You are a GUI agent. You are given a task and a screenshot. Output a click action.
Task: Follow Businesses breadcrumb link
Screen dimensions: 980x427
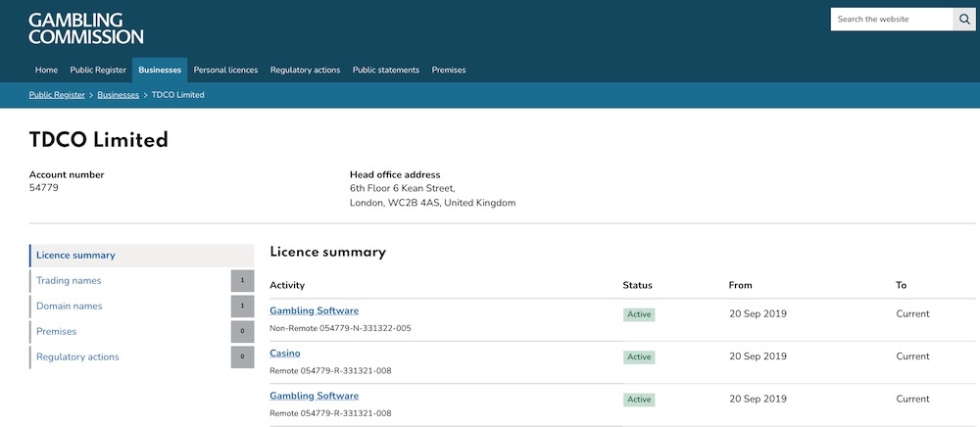[x=119, y=95]
